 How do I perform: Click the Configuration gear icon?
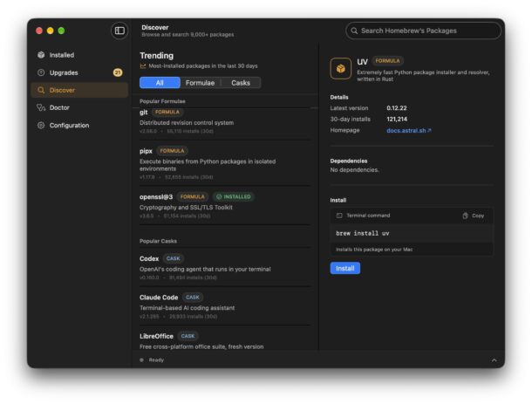(x=41, y=126)
